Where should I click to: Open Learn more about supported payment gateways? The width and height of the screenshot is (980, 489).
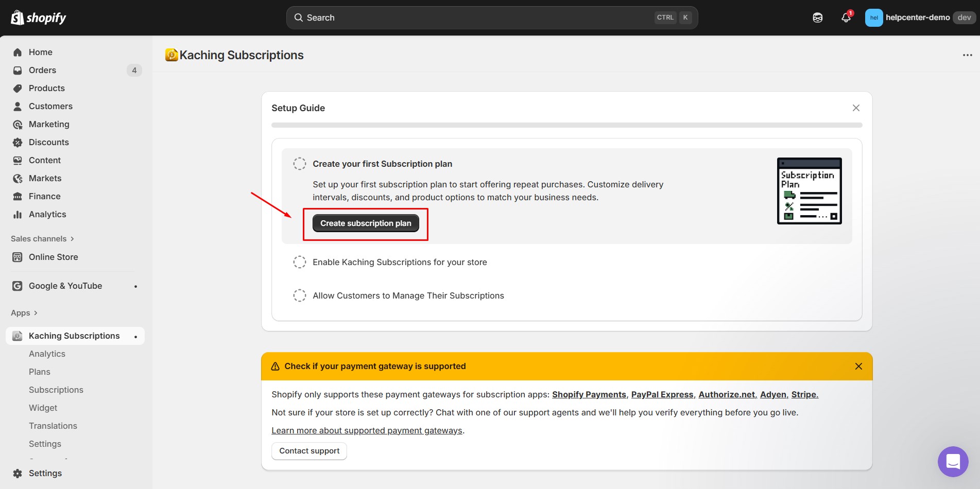(367, 430)
